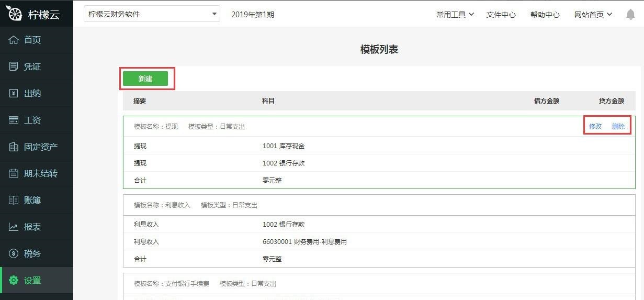The width and height of the screenshot is (644, 300).
Task: Click the 1002 银行存款 cell in 提现 template
Action: pyautogui.click(x=284, y=163)
